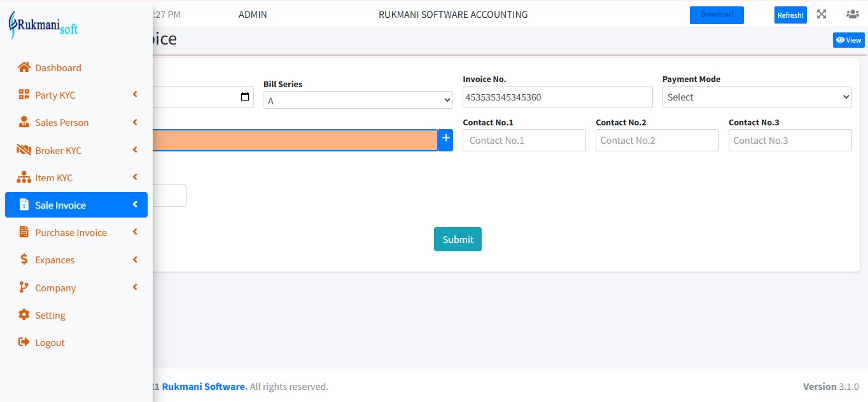
Task: Click the Refresh! button
Action: (x=790, y=15)
